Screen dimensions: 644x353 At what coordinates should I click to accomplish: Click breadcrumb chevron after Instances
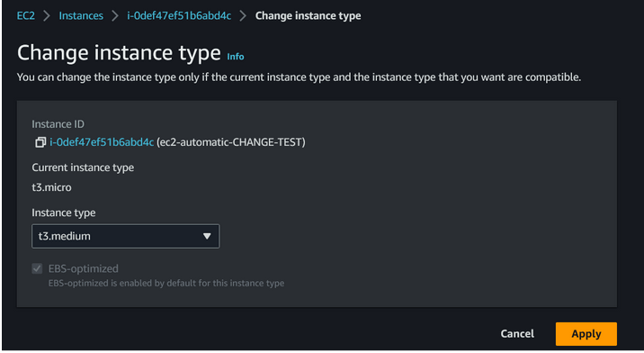(115, 16)
